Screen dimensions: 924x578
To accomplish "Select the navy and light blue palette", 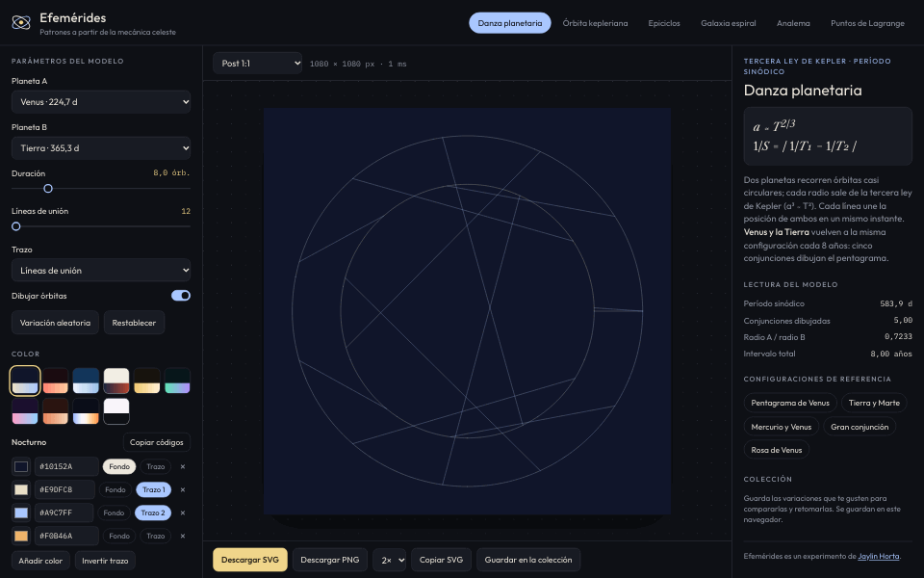I will (86, 381).
